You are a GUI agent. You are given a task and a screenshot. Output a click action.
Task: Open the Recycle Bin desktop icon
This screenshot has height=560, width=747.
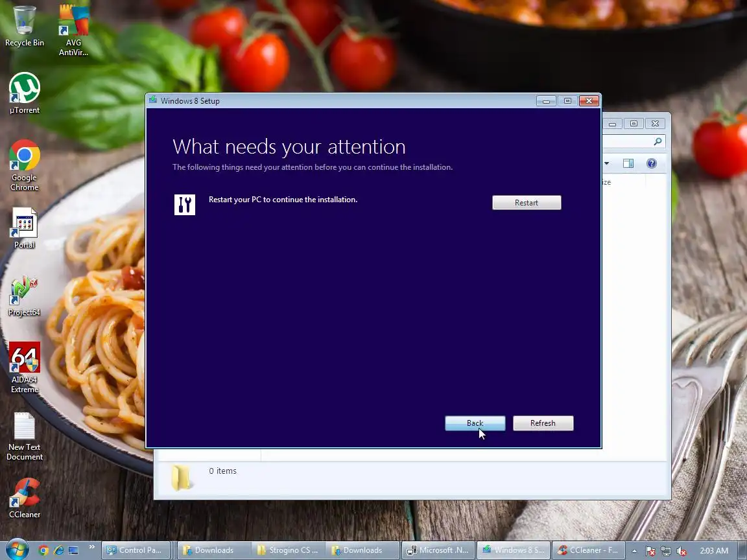coord(24,26)
